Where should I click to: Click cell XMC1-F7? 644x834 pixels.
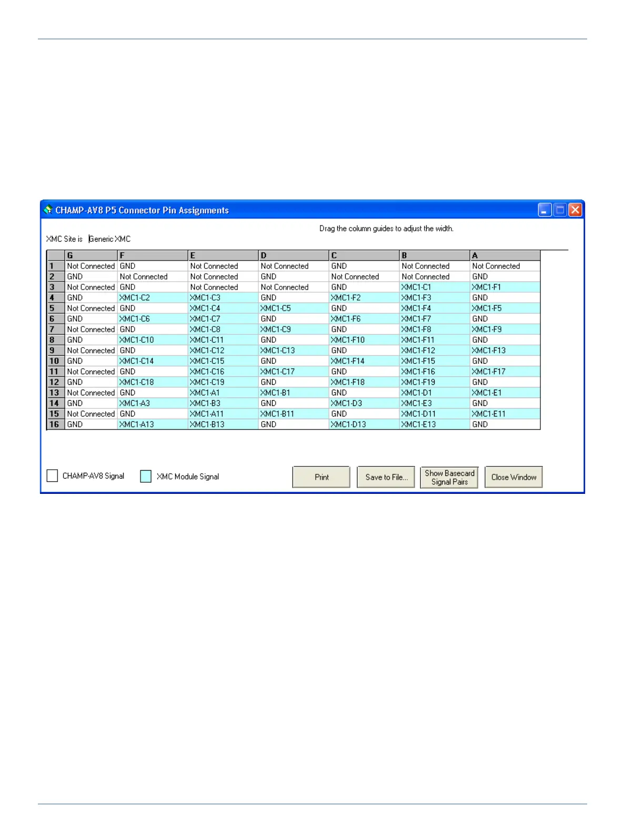[x=435, y=319]
